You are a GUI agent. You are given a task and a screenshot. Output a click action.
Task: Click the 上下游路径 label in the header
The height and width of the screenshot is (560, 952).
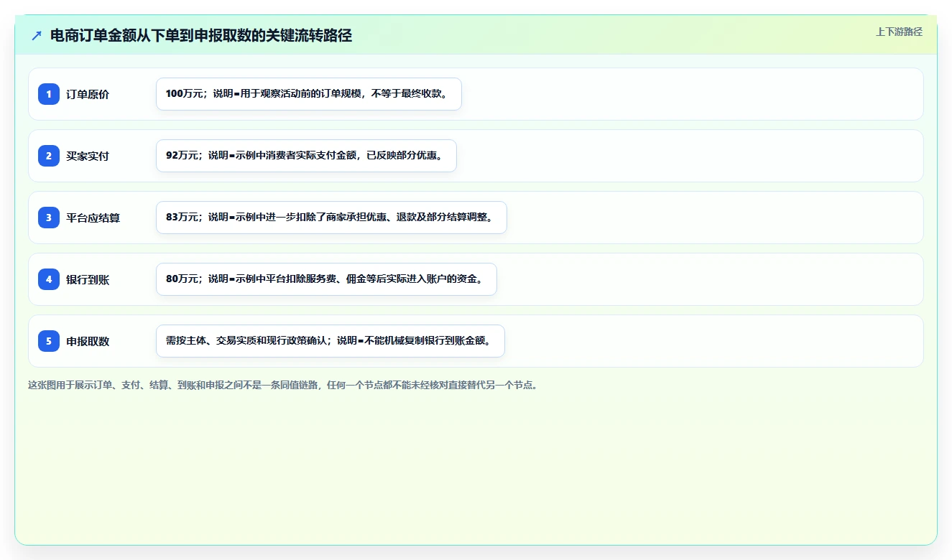(899, 32)
